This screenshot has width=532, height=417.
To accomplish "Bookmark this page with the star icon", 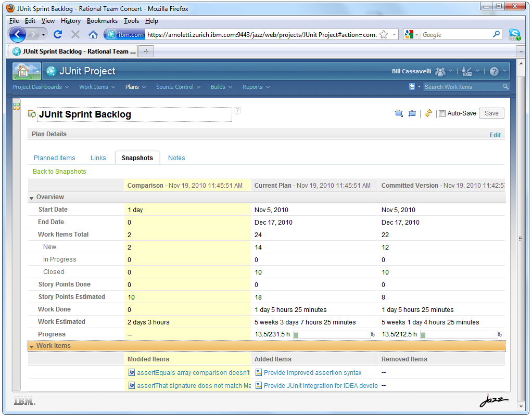I will click(x=384, y=34).
